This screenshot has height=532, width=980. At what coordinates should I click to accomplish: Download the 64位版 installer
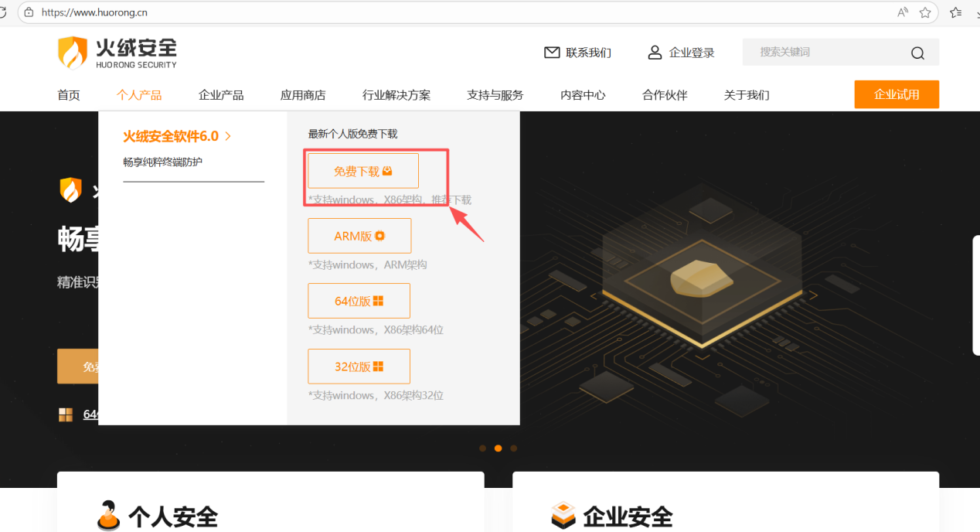coord(359,301)
